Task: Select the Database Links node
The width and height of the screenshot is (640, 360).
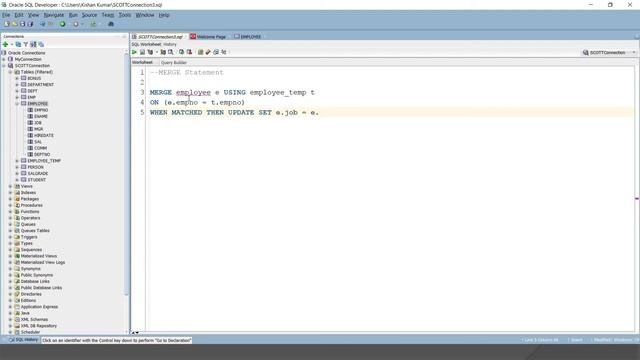Action: tap(35, 281)
